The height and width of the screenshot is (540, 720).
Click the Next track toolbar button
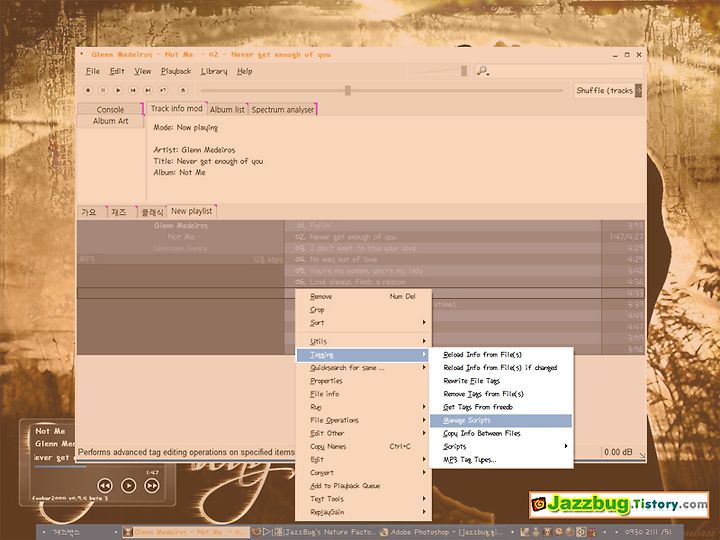pos(148,90)
